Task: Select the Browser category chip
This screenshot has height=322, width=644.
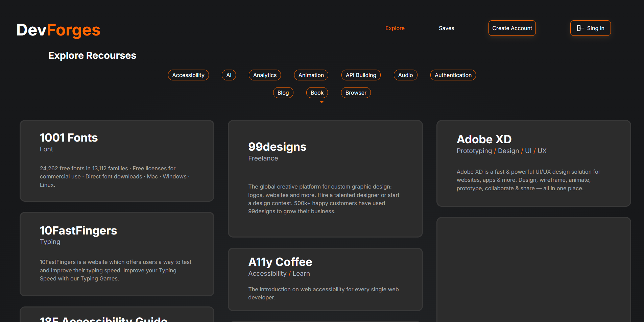Action: (356, 93)
